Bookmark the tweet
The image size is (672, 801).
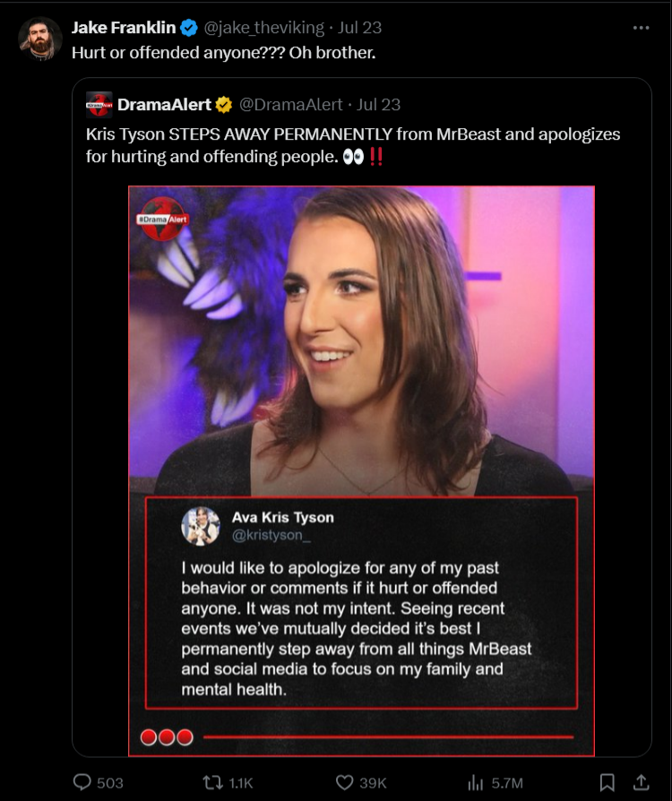point(607,782)
